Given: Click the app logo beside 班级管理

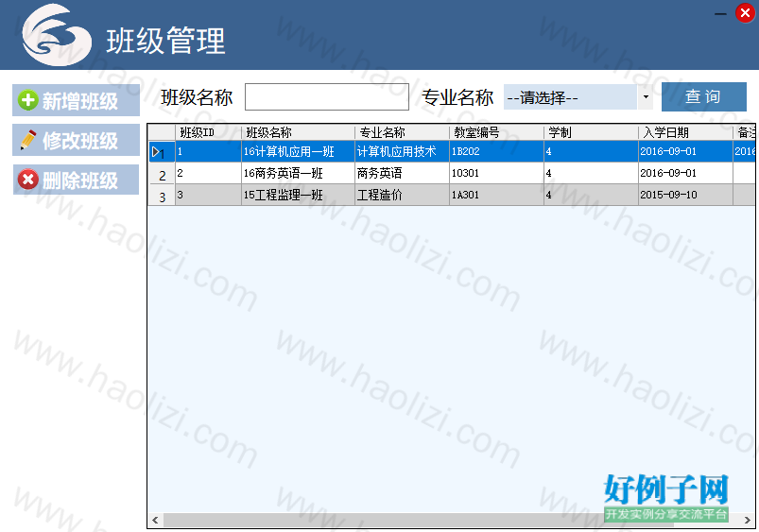Looking at the screenshot, I should click(x=57, y=35).
